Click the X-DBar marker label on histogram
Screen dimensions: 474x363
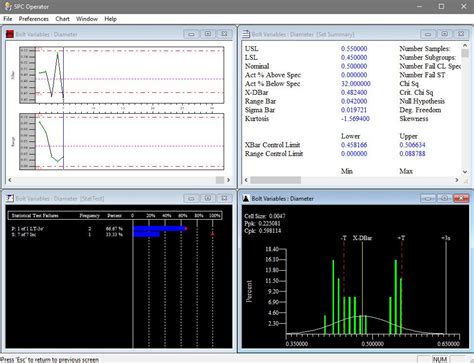point(362,238)
